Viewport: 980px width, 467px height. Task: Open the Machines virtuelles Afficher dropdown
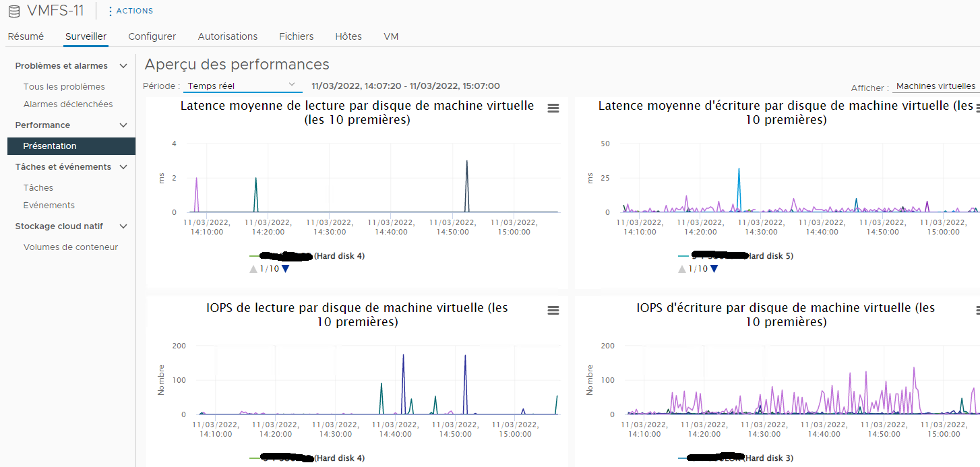(936, 86)
